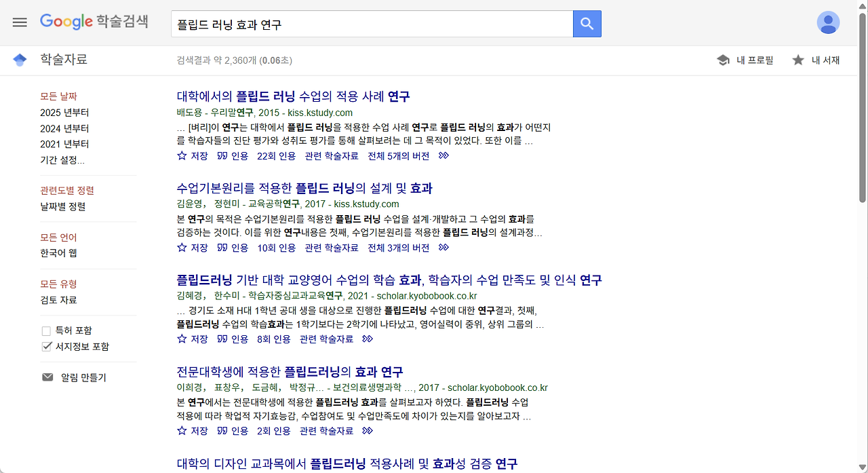
Task: Click the 알림 만들기 text link
Action: (83, 377)
